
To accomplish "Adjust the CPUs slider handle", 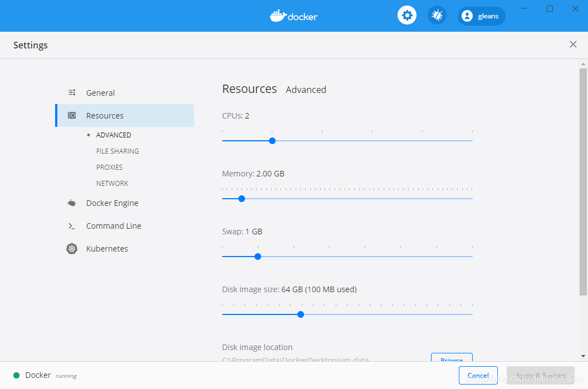I will (x=272, y=141).
